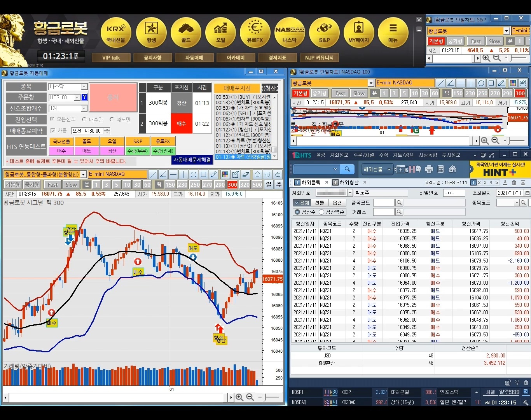Click the eraser icon in the main chart toolbar

(x=245, y=174)
